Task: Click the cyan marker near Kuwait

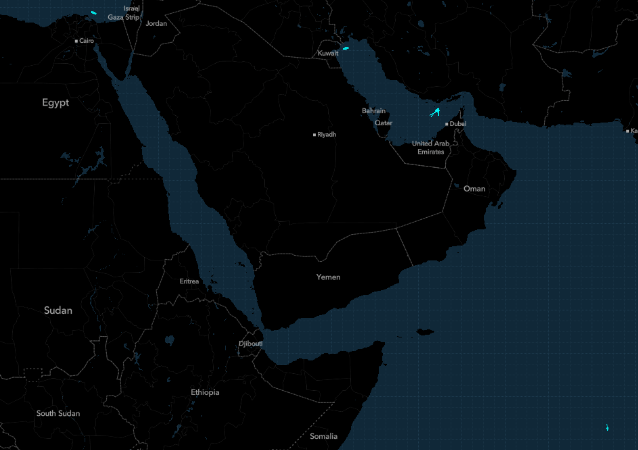Action: tap(346, 48)
